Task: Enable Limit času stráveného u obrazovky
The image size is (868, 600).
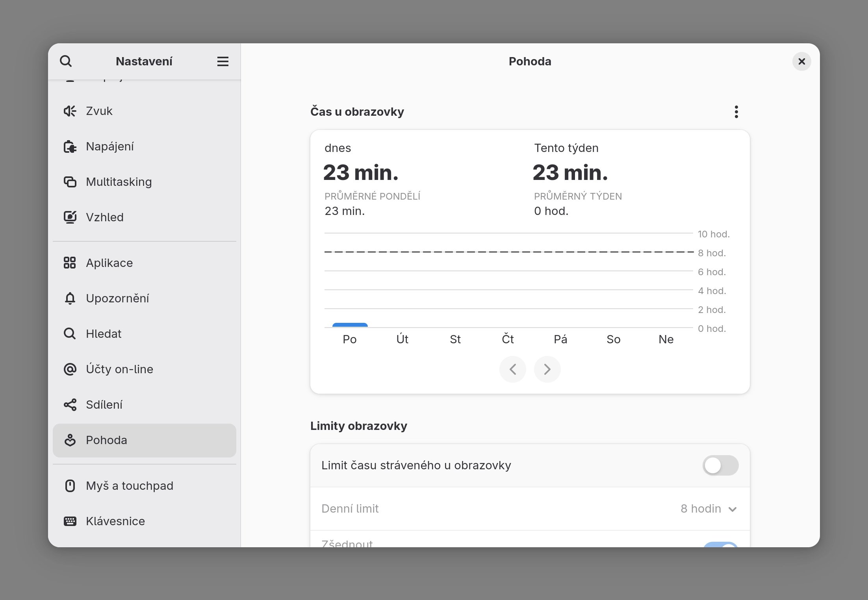Action: (720, 465)
